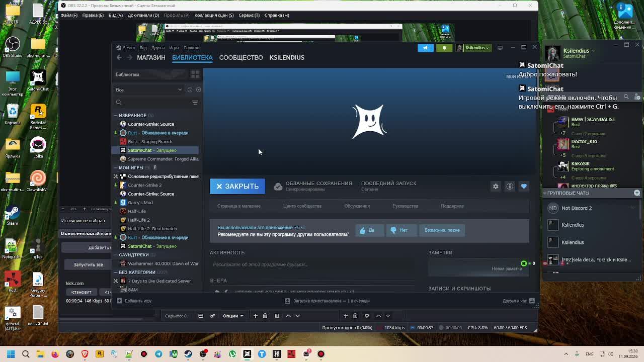The image size is (644, 362).
Task: Click Новая заметка in notes panel
Action: click(507, 268)
